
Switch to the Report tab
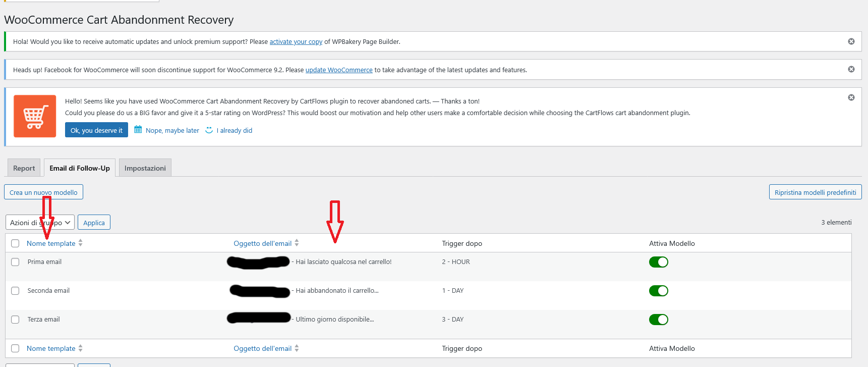tap(24, 168)
